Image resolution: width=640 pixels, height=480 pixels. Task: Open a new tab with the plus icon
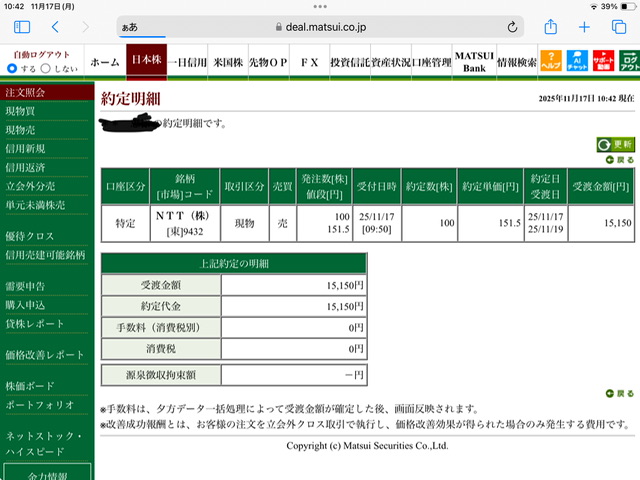coord(584,27)
